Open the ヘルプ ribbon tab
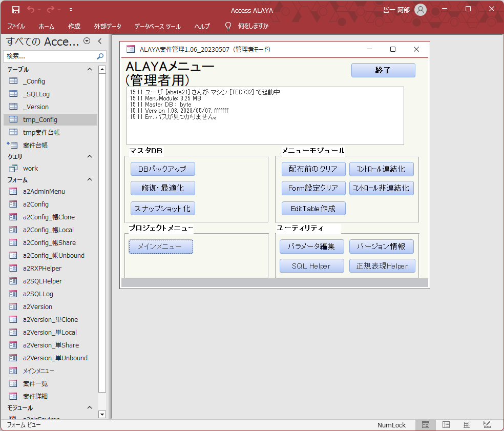This screenshot has height=431, width=504. pos(202,26)
